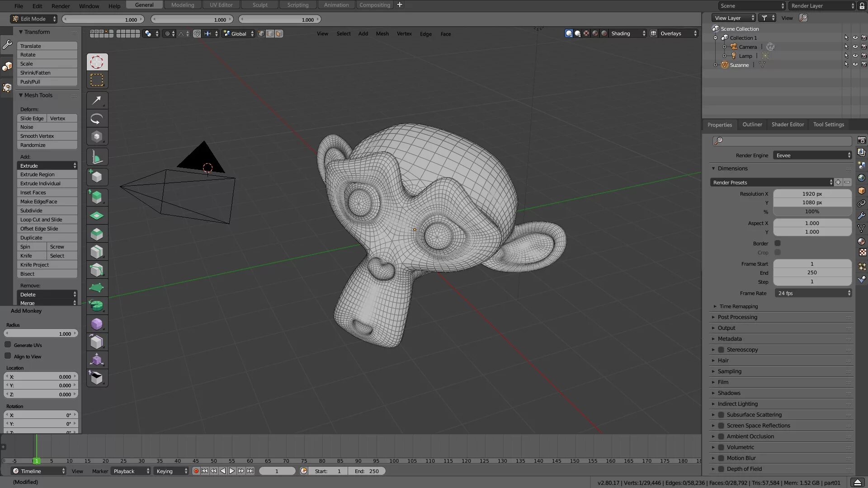Select the 3D Cursor tool
This screenshot has width=868, height=488.
pos(97,62)
